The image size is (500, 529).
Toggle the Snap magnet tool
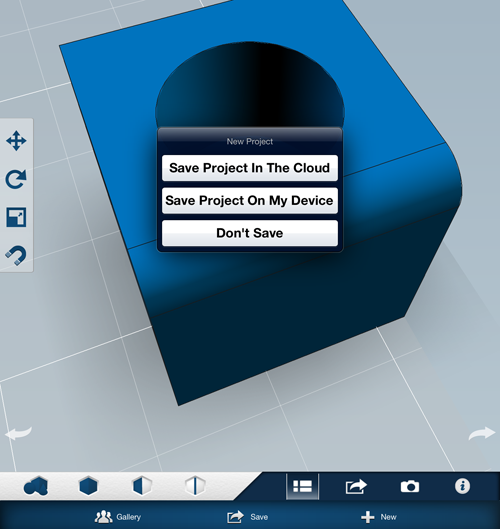pyautogui.click(x=16, y=255)
